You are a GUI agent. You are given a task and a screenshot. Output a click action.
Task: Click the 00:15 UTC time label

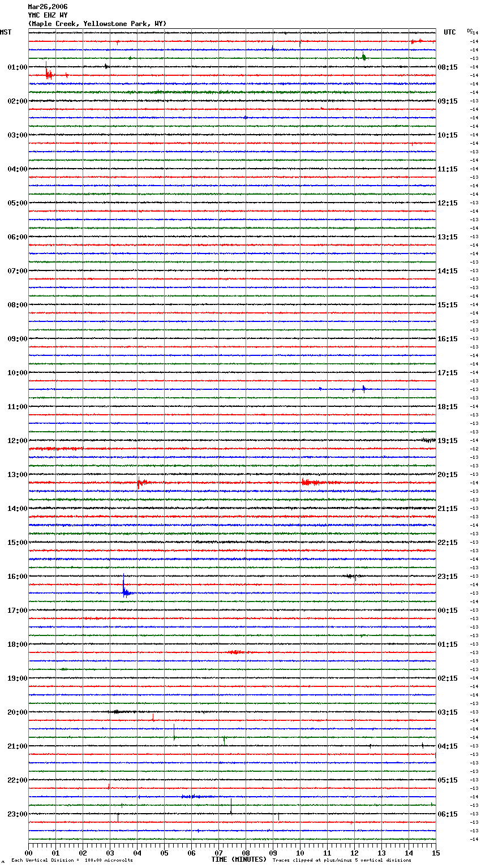(x=448, y=611)
